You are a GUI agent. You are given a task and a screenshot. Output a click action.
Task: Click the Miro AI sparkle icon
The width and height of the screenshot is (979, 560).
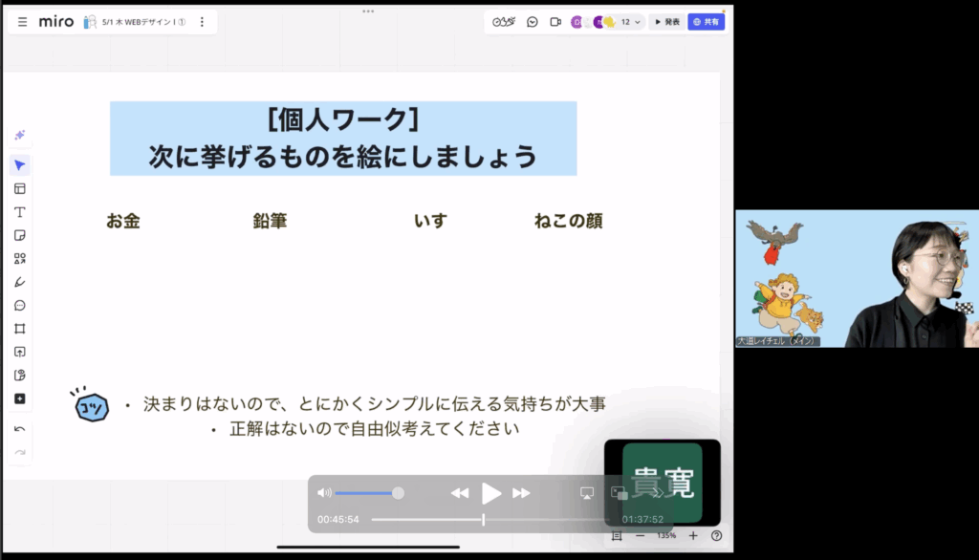click(x=19, y=136)
